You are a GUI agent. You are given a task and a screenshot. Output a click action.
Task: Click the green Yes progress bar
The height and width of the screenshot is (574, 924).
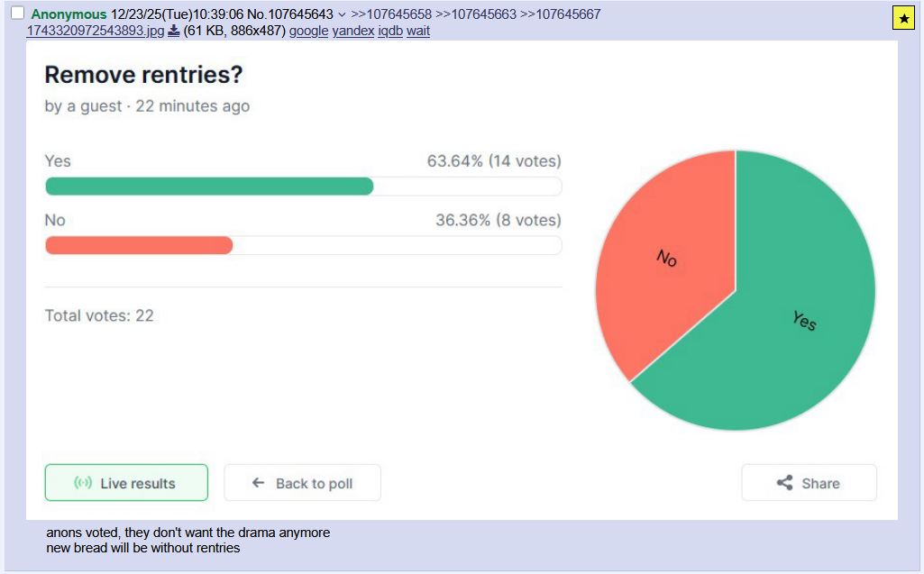209,187
